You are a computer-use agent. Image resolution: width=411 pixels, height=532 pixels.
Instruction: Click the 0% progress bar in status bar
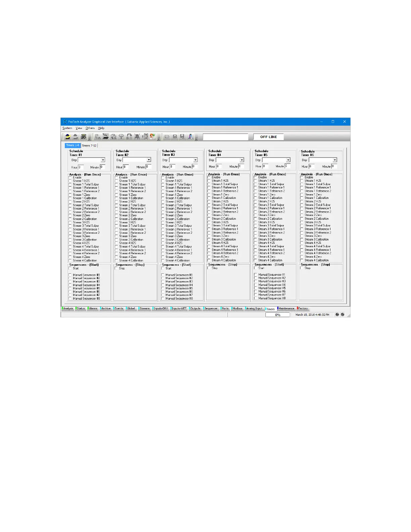(x=277, y=315)
